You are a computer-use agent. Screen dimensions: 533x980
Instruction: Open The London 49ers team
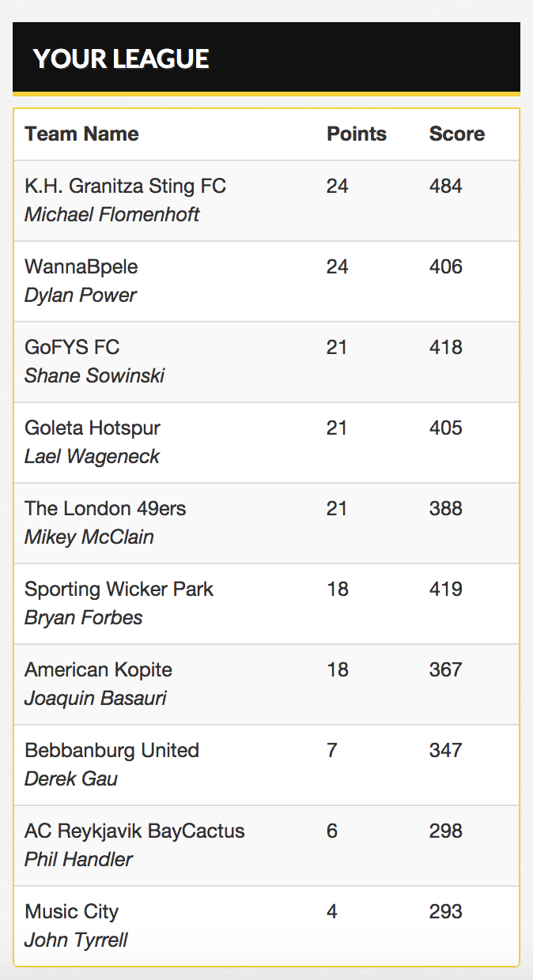coord(105,509)
